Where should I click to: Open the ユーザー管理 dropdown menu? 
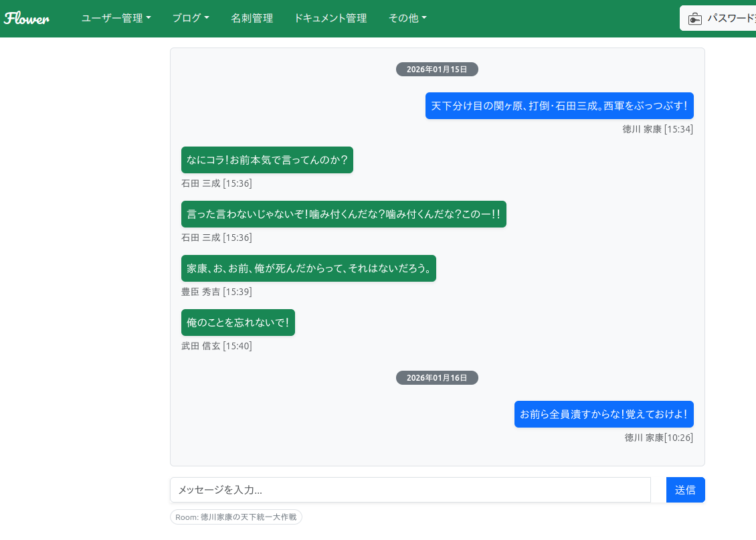click(x=116, y=18)
